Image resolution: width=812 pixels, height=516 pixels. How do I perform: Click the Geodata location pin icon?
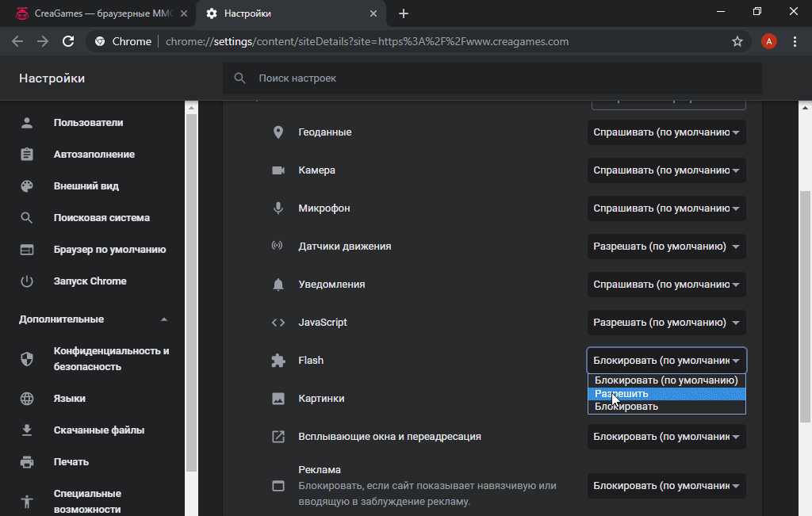pos(278,132)
